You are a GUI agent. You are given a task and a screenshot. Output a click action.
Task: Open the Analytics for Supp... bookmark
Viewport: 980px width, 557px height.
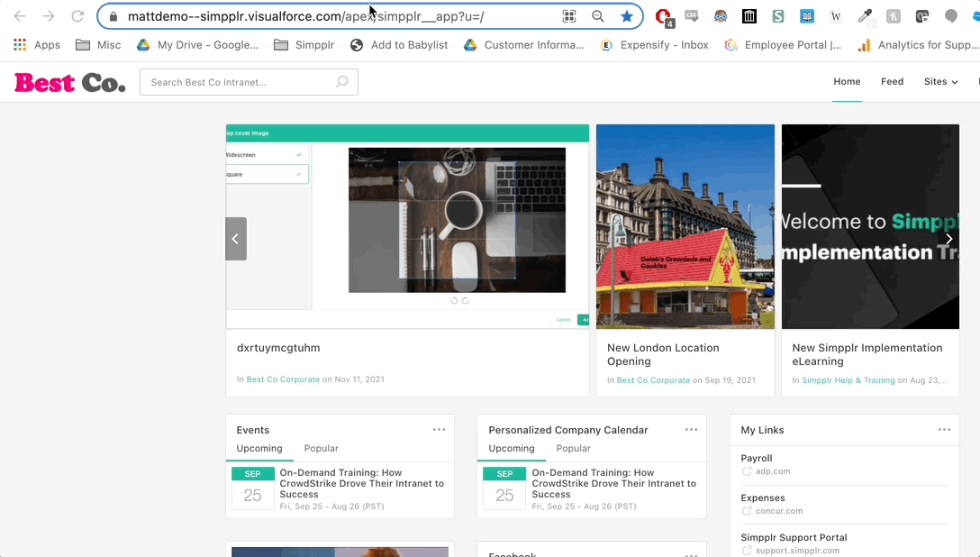(x=919, y=45)
